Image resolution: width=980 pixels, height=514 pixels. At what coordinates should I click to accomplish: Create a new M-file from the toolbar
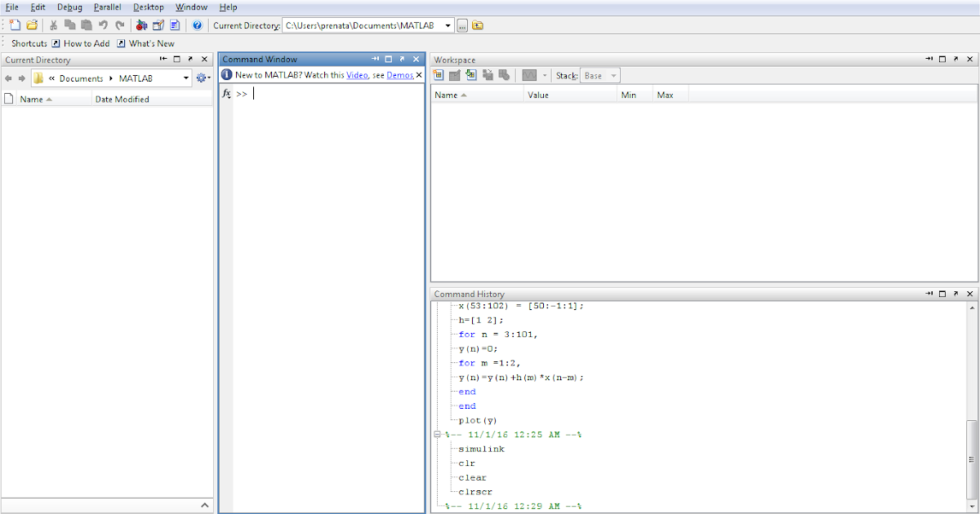(14, 24)
